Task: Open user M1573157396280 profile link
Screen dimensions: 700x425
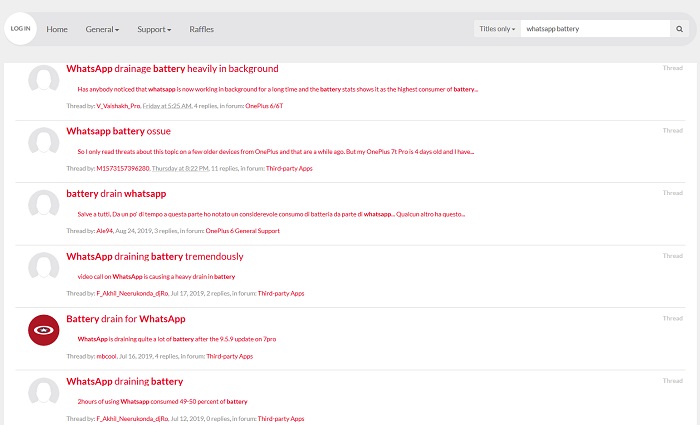Action: click(x=123, y=169)
